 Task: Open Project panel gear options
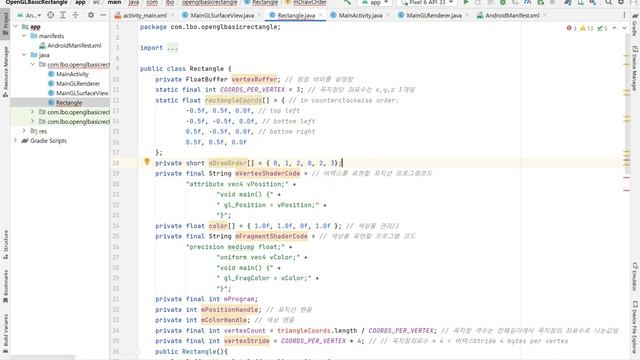[91, 15]
